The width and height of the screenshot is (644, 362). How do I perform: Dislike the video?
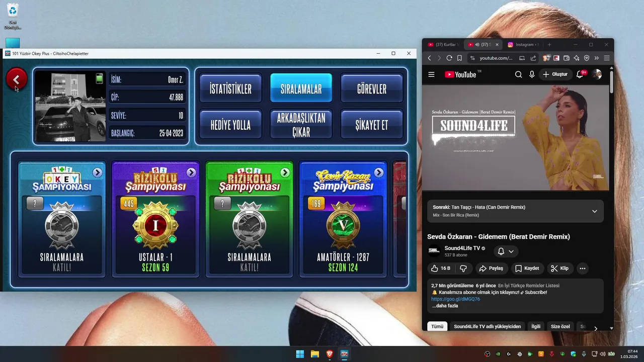click(x=463, y=268)
